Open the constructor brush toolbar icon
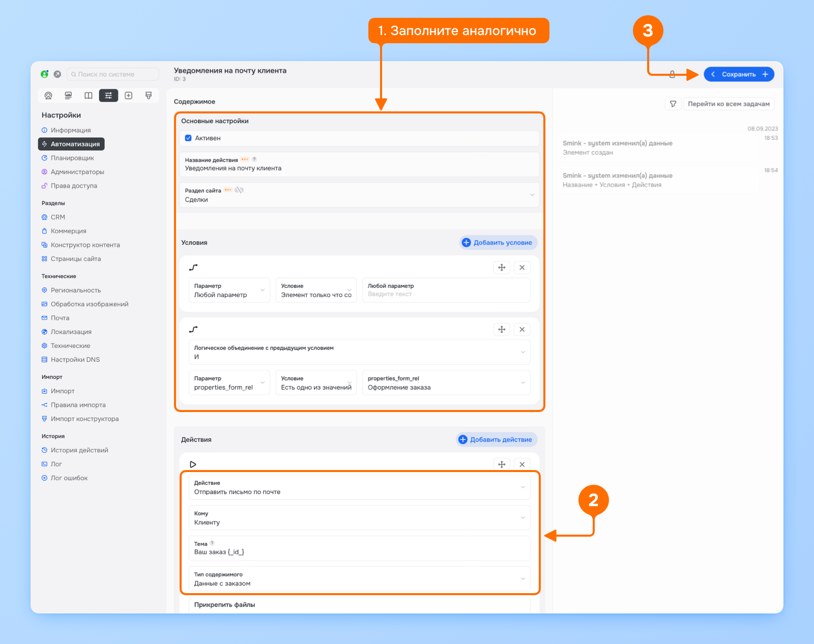 [149, 96]
